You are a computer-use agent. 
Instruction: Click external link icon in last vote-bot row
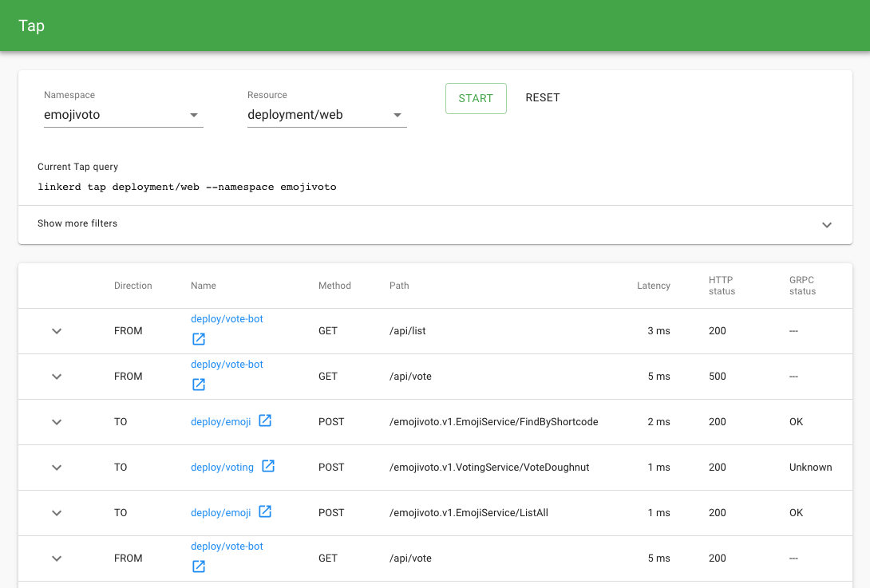[x=199, y=566]
